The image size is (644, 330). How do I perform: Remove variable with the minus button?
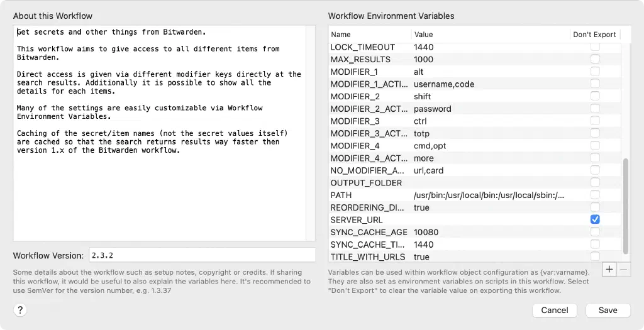623,269
